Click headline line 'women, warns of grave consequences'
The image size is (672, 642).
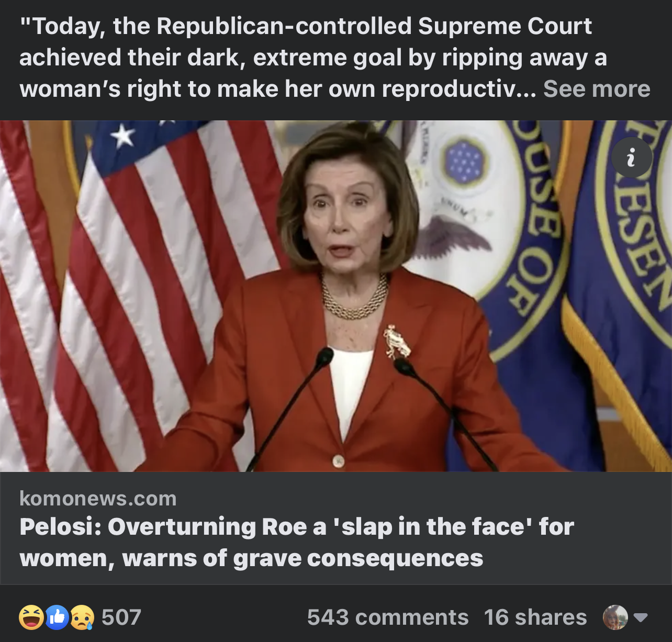coord(251,558)
